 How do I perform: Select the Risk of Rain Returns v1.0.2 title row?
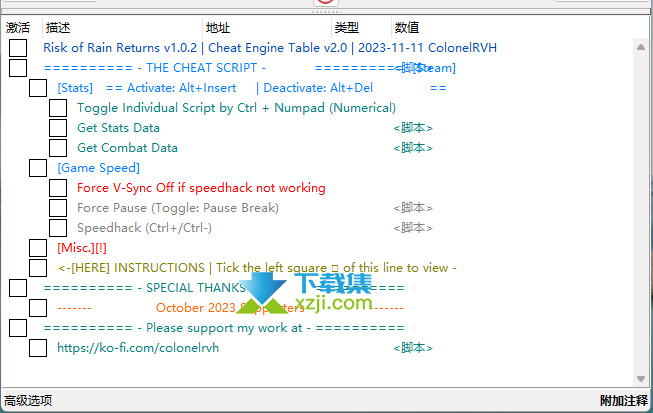(270, 48)
